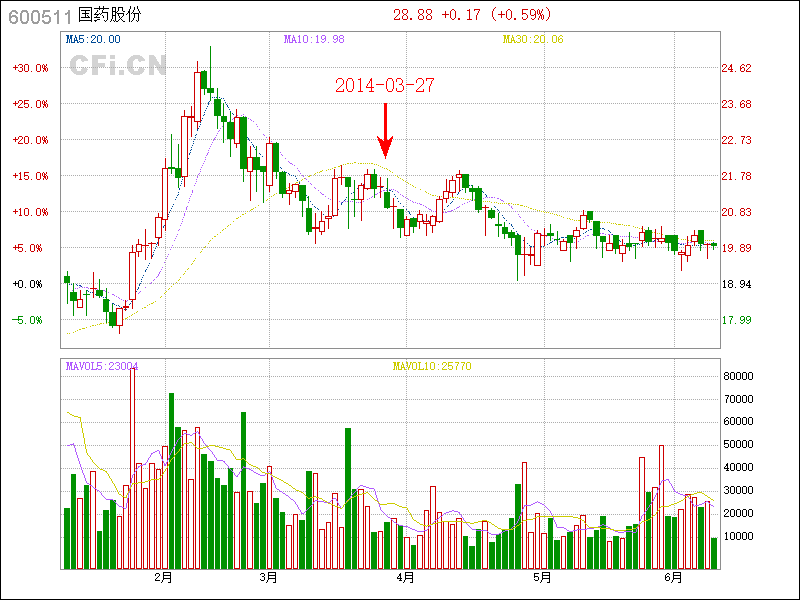Click the red arrow marking 2014-03-27
This screenshot has height=600, width=800.
click(384, 130)
